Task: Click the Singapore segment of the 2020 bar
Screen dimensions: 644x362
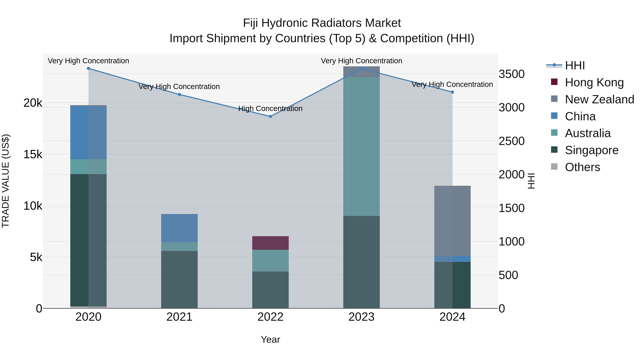Action: pos(89,240)
